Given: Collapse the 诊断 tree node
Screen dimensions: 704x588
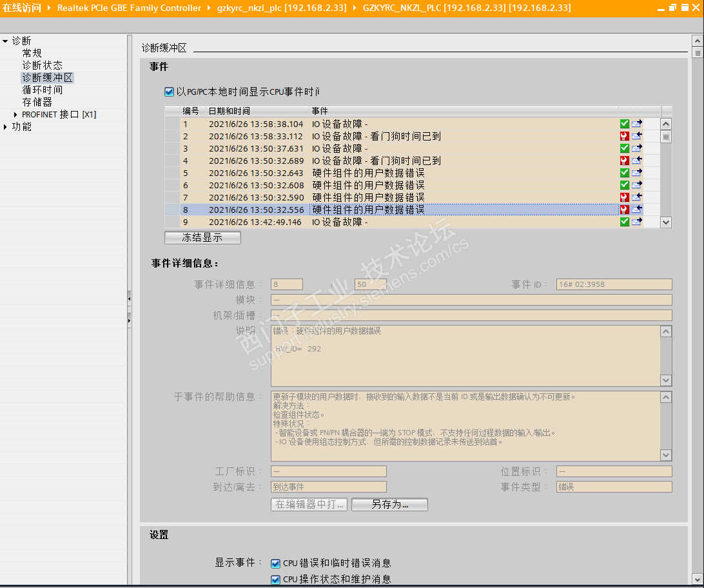Looking at the screenshot, I should coord(5,41).
